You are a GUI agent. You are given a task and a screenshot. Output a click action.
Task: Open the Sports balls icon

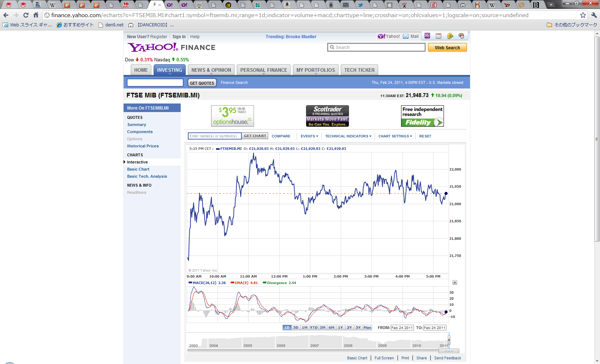[461, 36]
